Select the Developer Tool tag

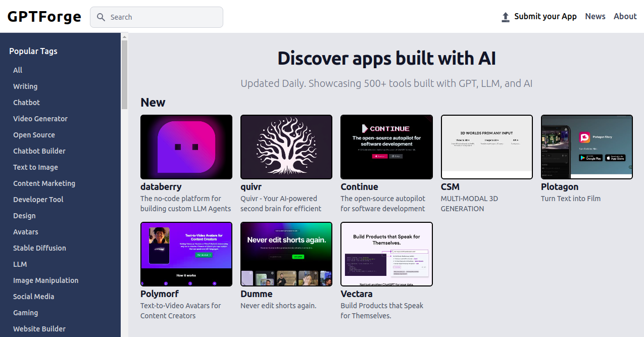coord(38,200)
